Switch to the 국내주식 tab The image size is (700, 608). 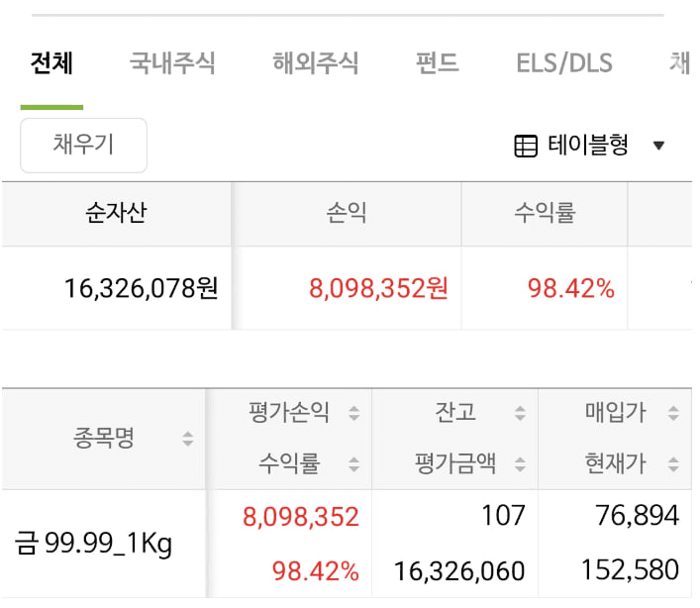click(172, 64)
